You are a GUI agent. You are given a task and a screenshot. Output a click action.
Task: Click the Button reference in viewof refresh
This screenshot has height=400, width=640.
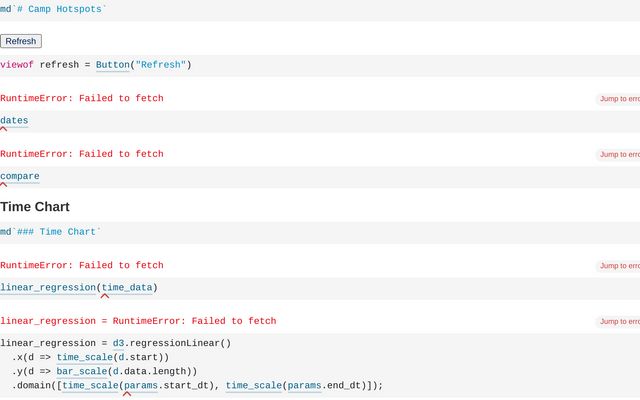point(112,65)
